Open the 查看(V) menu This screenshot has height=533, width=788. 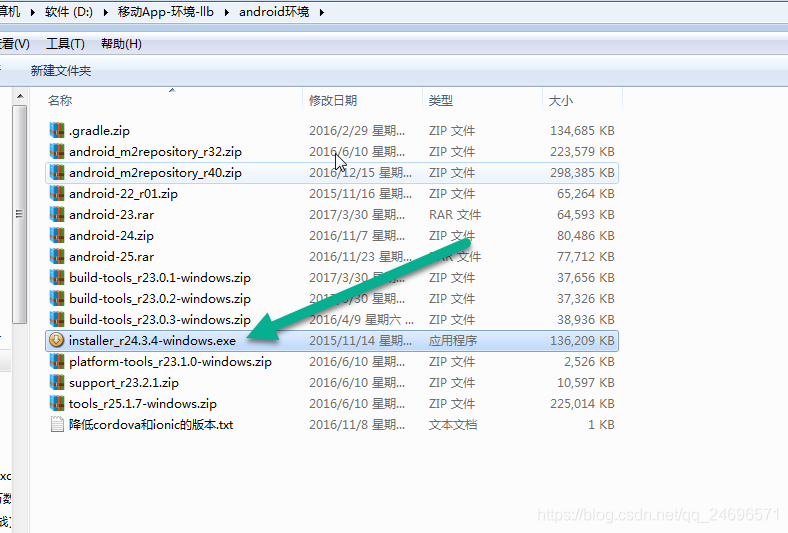click(15, 44)
